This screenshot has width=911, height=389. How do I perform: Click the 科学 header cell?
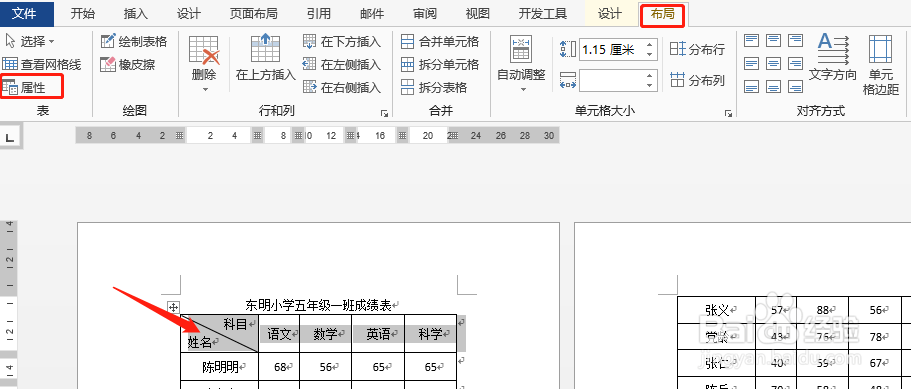tap(431, 334)
